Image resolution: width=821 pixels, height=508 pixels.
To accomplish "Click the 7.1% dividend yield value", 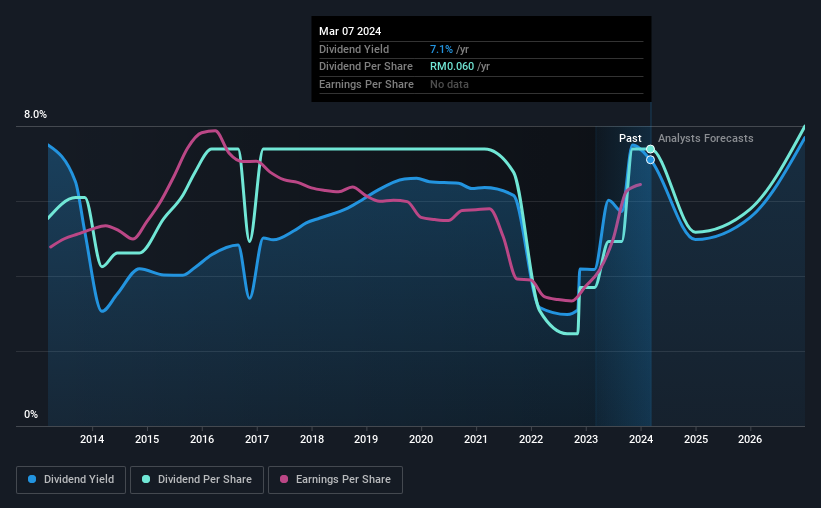I will [441, 49].
